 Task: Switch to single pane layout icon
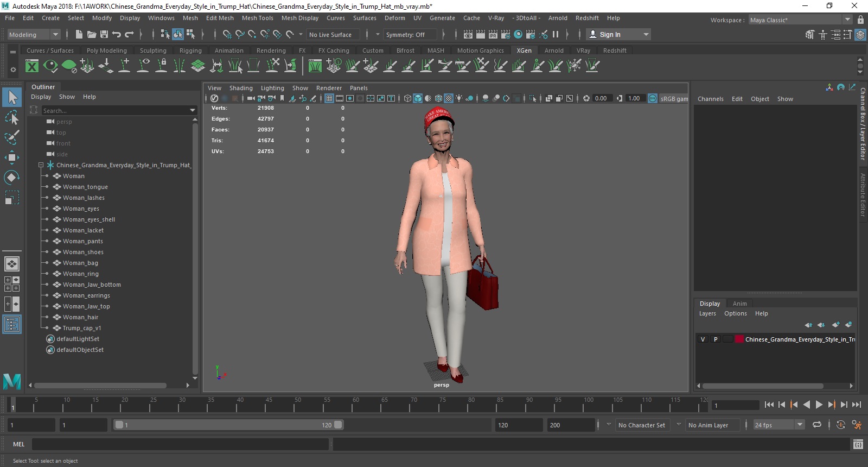pyautogui.click(x=12, y=264)
